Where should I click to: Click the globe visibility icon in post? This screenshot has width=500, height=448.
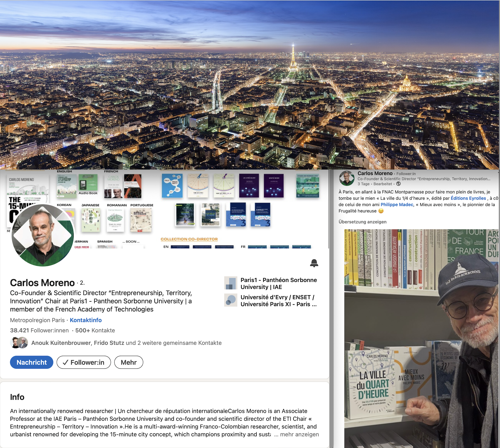[398, 184]
